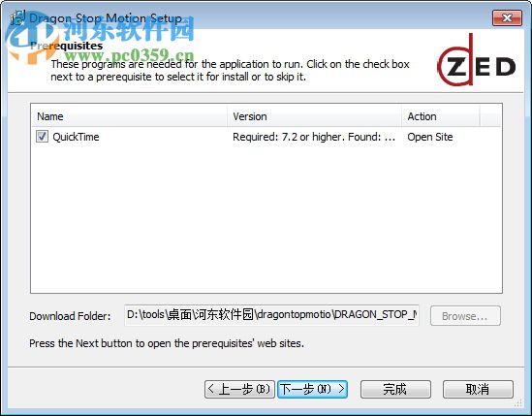Image resolution: width=532 pixels, height=416 pixels.
Task: Click the Open Site action cell
Action: (430, 137)
